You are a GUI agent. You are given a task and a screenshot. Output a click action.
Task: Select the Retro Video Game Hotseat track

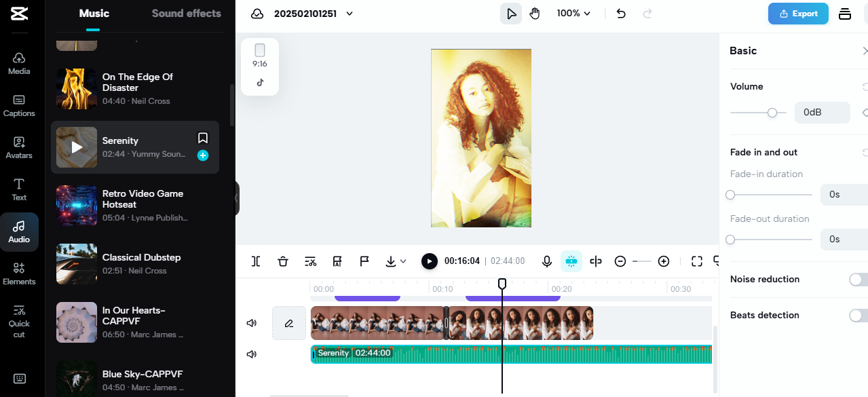(135, 206)
